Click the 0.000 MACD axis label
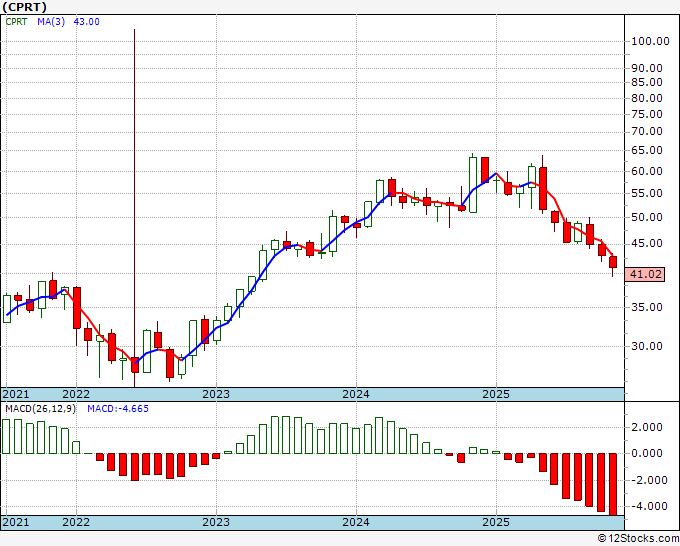 (x=647, y=453)
